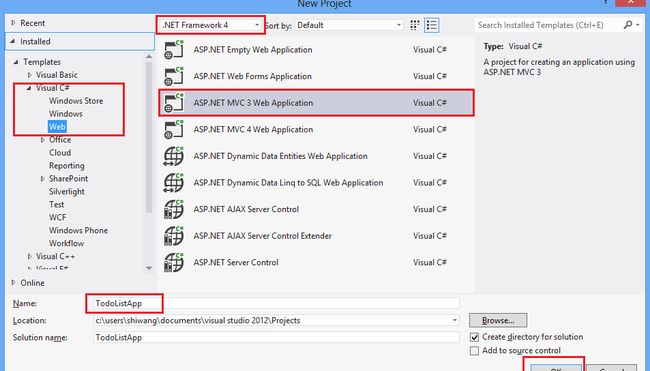Click the Search Installed Templates field
The height and width of the screenshot is (371, 650).
[x=548, y=25]
